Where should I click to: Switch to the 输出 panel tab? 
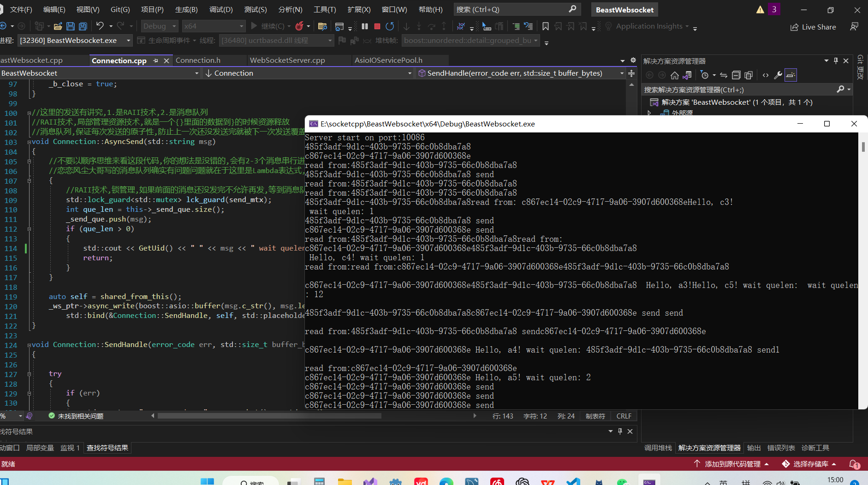tap(754, 448)
